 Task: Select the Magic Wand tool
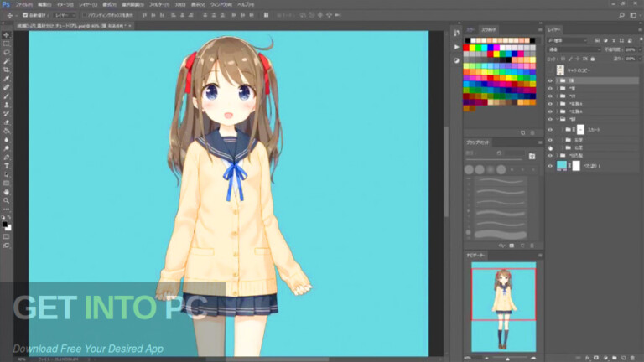point(6,61)
